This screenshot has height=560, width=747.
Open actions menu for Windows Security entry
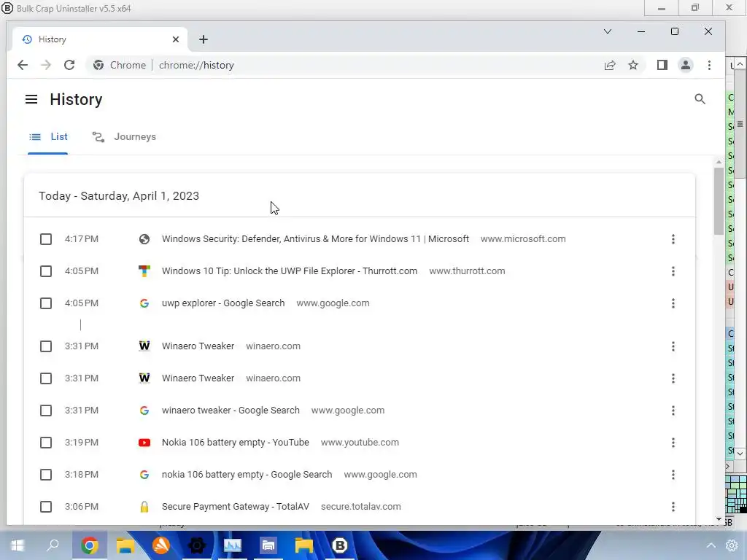pyautogui.click(x=673, y=239)
